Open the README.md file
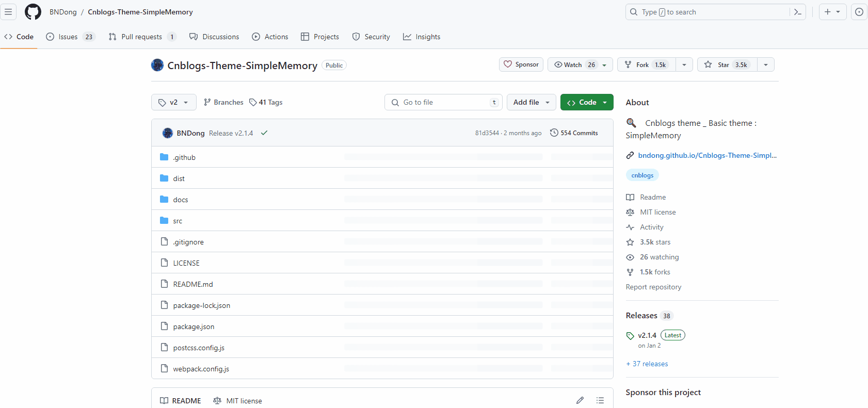Screen dimensions: 868x408 [193, 284]
